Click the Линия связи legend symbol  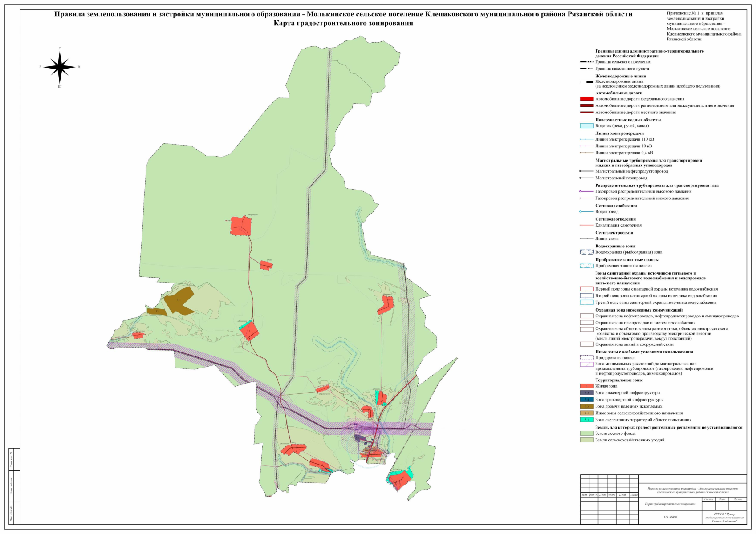click(x=586, y=239)
